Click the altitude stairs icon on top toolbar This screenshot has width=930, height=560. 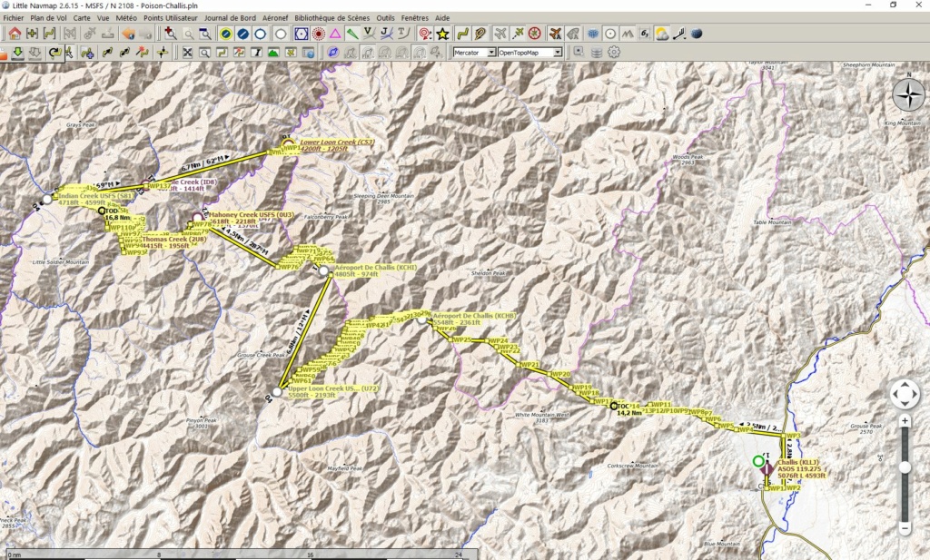[x=679, y=34]
